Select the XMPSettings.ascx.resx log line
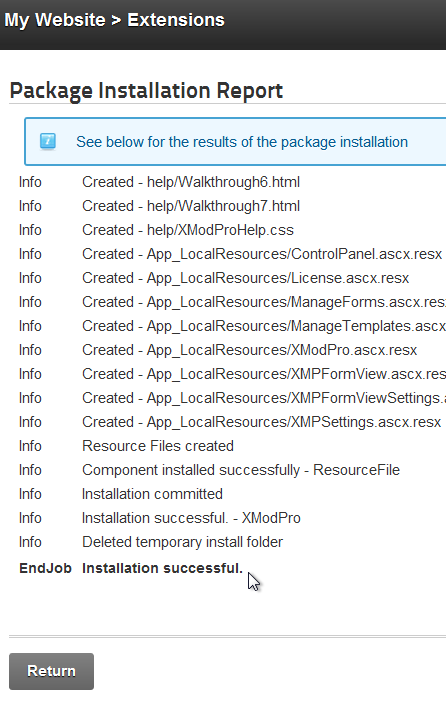The image size is (446, 702). [x=262, y=422]
